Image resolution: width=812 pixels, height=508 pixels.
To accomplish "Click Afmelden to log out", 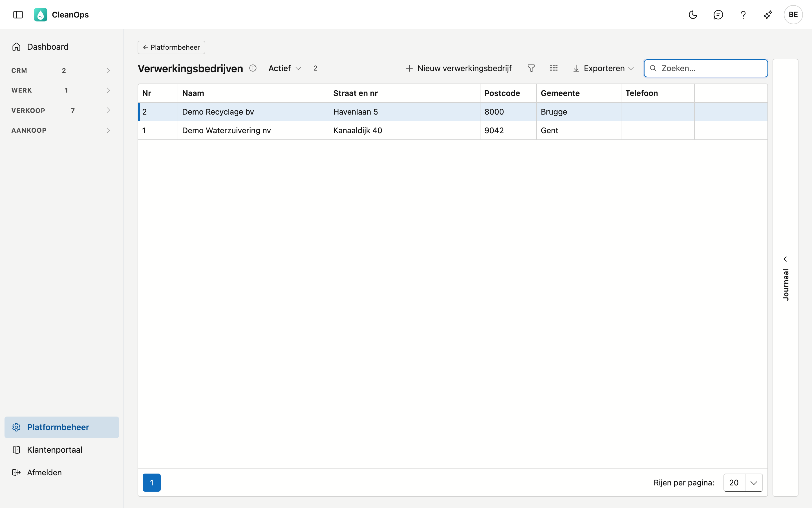I will pos(62,472).
